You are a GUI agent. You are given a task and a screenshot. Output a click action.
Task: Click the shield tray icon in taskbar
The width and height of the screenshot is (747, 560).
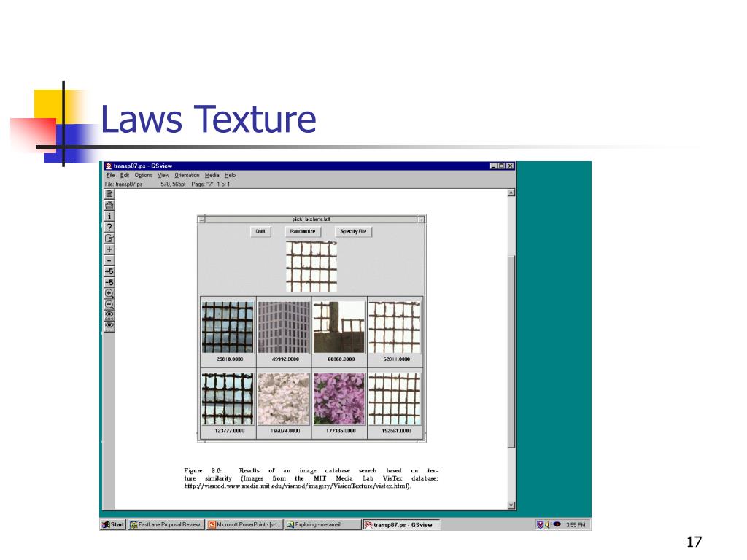point(540,524)
